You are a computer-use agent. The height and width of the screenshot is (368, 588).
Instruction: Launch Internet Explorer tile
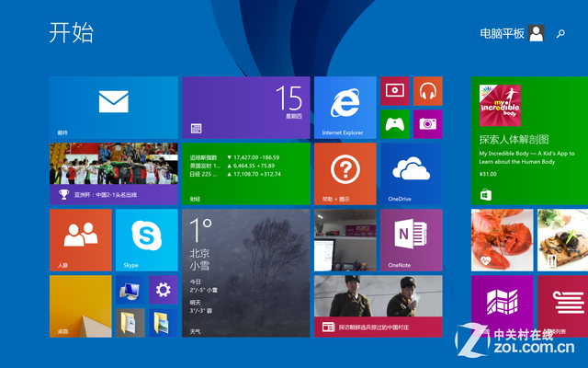tap(345, 108)
